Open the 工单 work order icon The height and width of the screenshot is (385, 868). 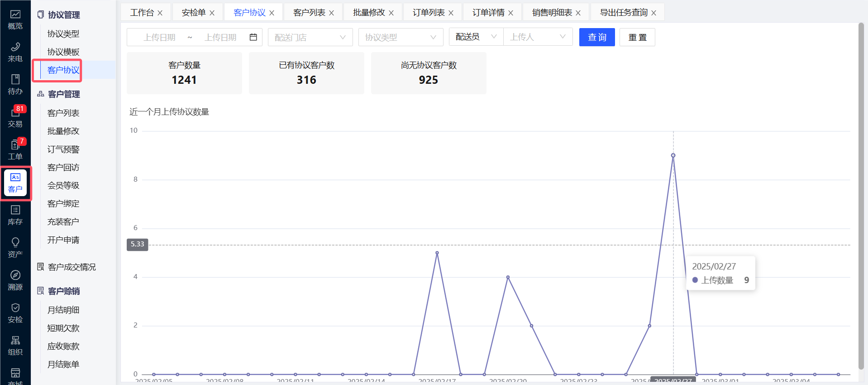[x=15, y=150]
